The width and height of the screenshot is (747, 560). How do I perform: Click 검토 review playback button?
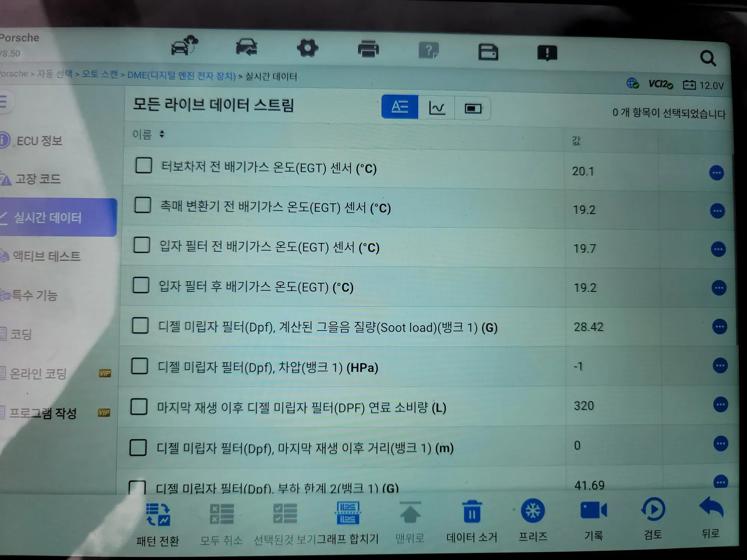pyautogui.click(x=653, y=518)
